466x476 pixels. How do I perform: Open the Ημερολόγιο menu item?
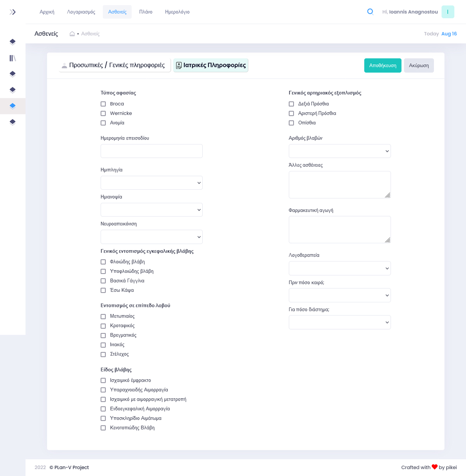[177, 12]
